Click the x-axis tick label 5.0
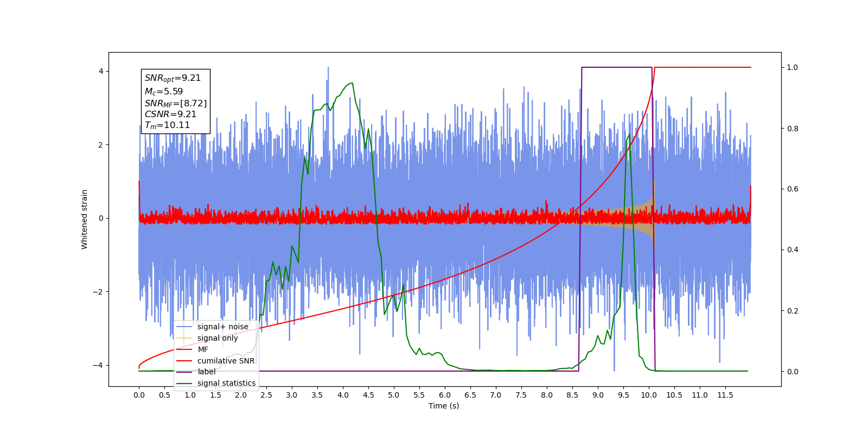Viewport: 868px width, 434px height. (394, 395)
